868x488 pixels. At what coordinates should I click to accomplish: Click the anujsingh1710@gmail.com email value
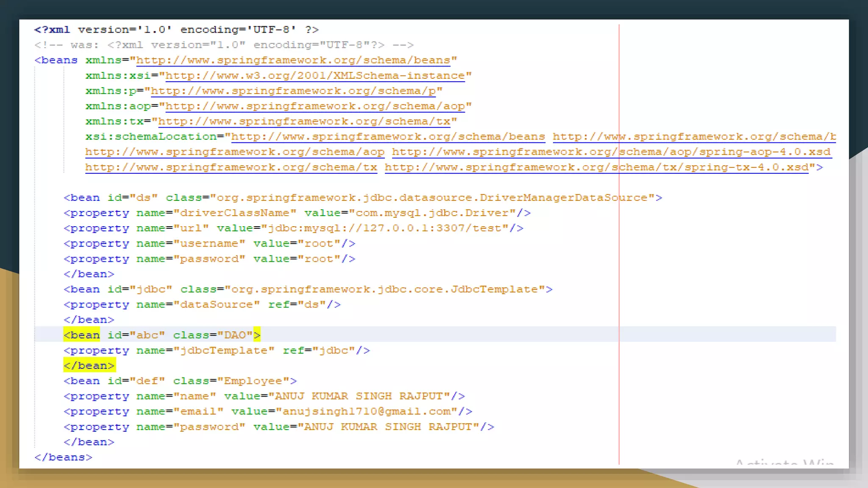pyautogui.click(x=367, y=411)
